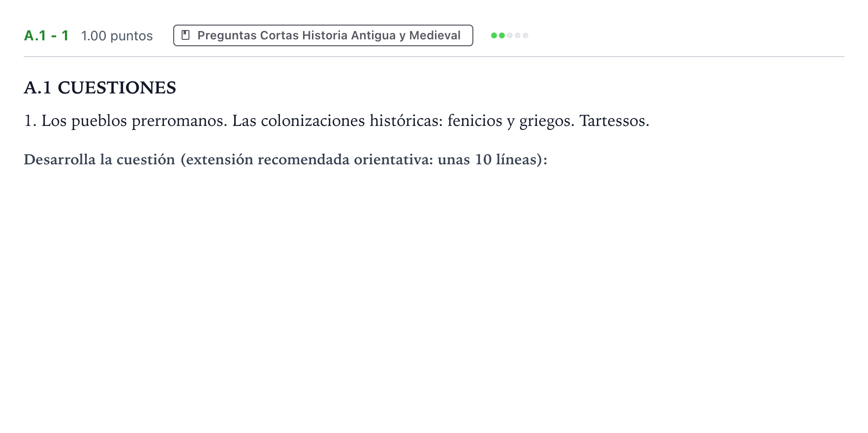Click the green difficulty dots indicator
868x433 pixels.
509,35
